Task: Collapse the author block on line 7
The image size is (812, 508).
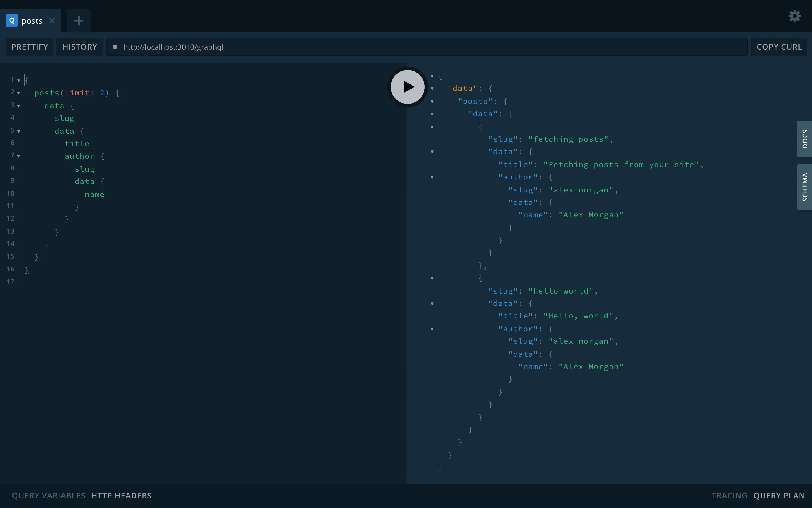Action: [19, 156]
